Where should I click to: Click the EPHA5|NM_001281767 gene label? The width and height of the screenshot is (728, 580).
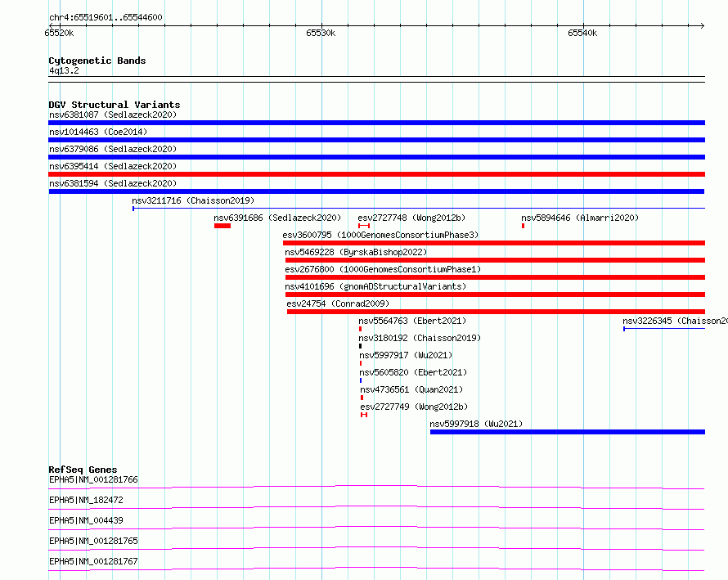(x=93, y=561)
